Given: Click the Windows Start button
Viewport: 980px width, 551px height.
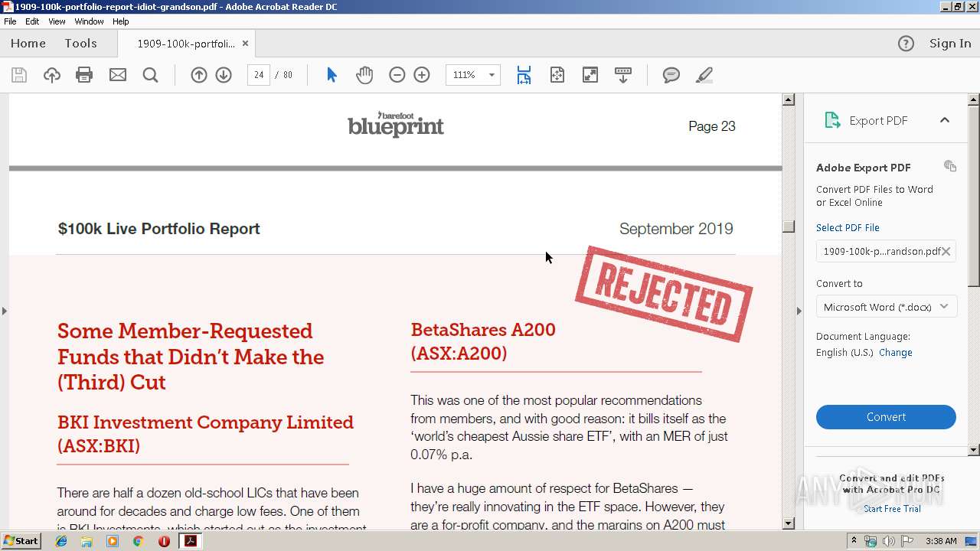Looking at the screenshot, I should (x=21, y=541).
